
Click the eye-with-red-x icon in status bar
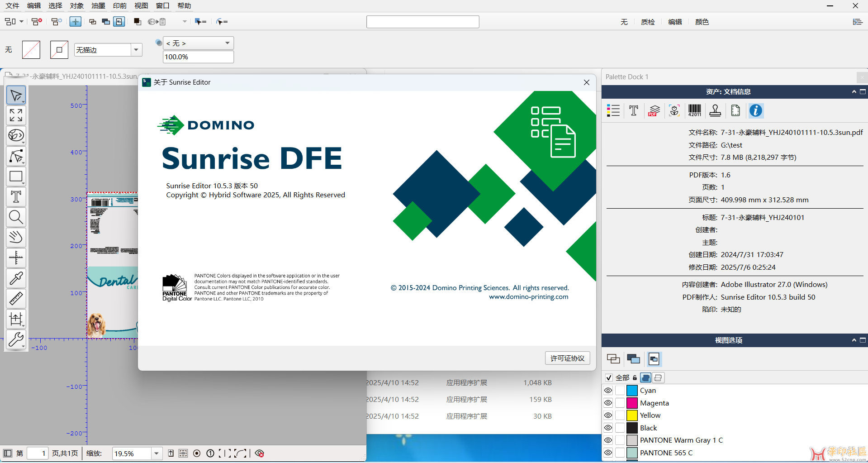260,453
